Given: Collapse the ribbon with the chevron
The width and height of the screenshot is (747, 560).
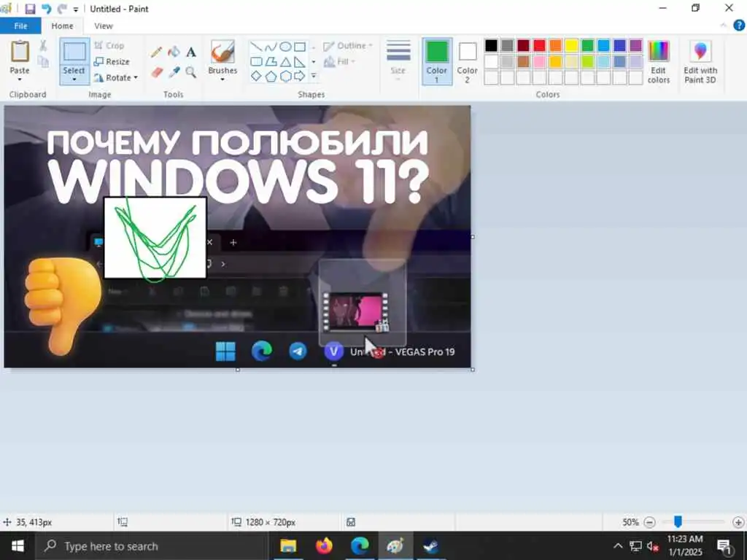Looking at the screenshot, I should pyautogui.click(x=724, y=26).
